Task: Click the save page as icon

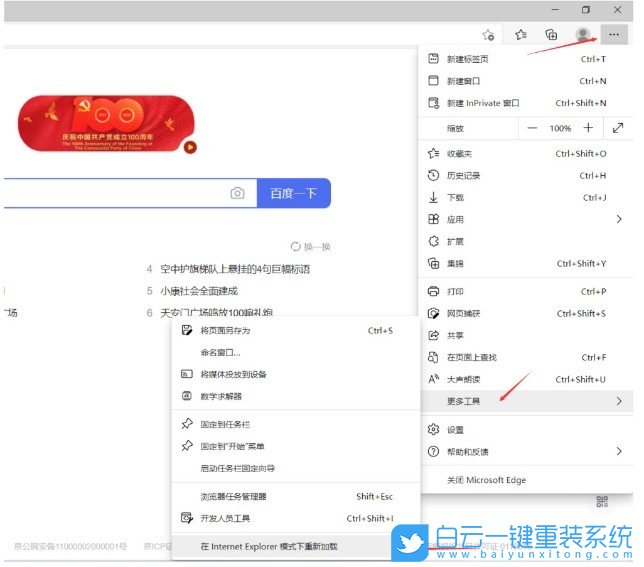Action: (x=187, y=330)
